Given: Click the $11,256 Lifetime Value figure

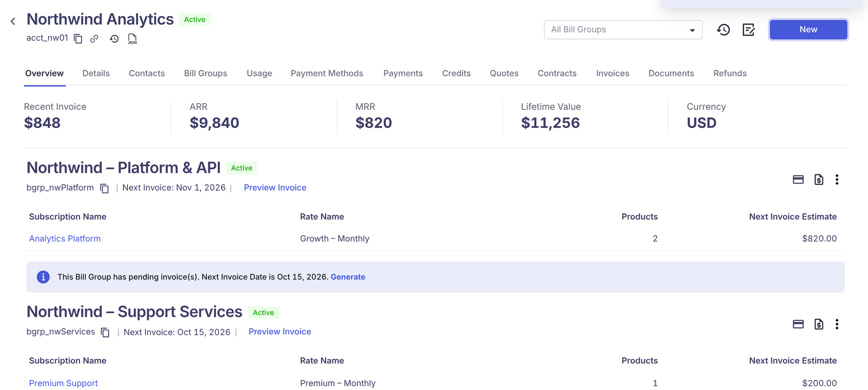Looking at the screenshot, I should (x=550, y=123).
